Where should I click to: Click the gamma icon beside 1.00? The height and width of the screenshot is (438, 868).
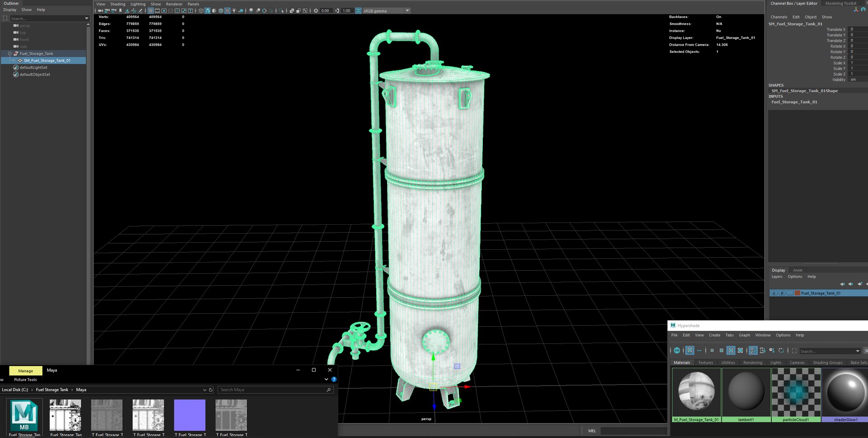coord(337,10)
